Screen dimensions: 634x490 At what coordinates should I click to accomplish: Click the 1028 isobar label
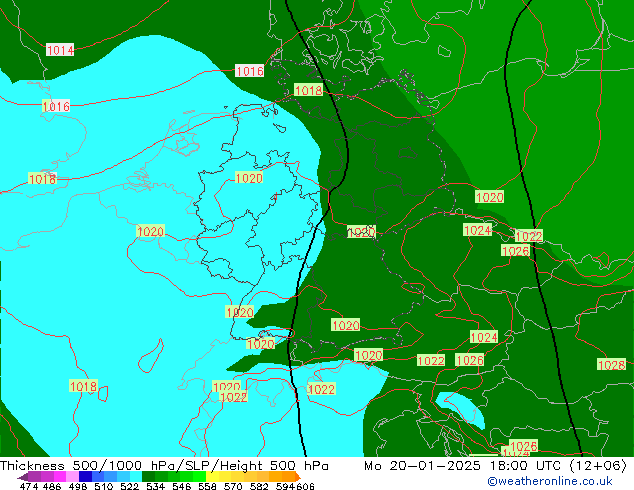(611, 365)
